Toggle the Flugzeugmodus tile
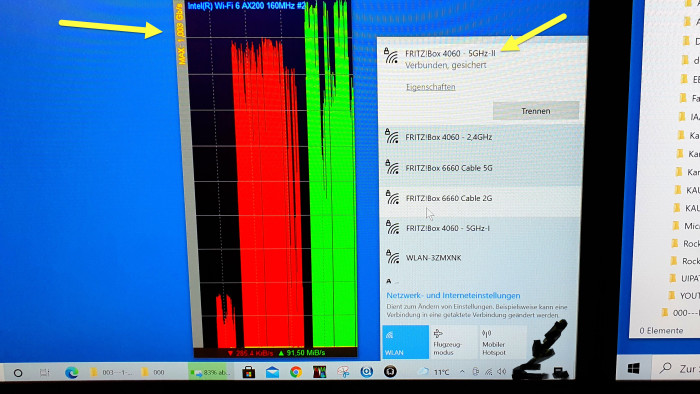 click(x=453, y=342)
